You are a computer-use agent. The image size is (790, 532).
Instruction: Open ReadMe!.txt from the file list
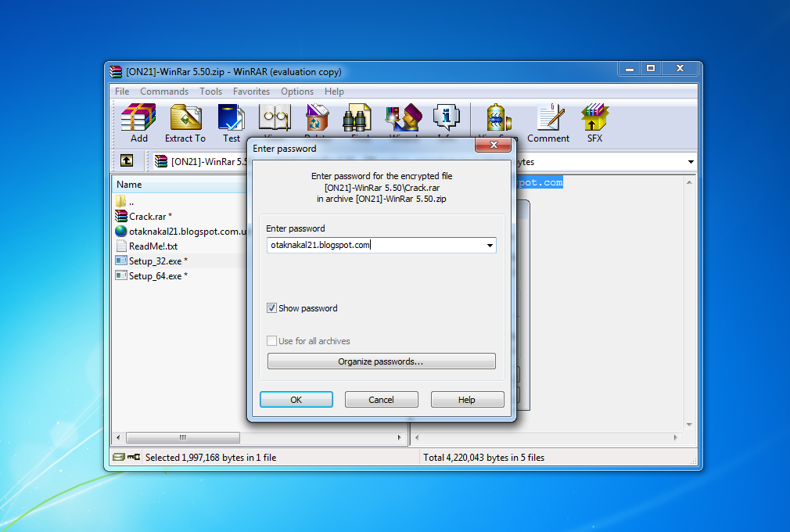pyautogui.click(x=153, y=246)
